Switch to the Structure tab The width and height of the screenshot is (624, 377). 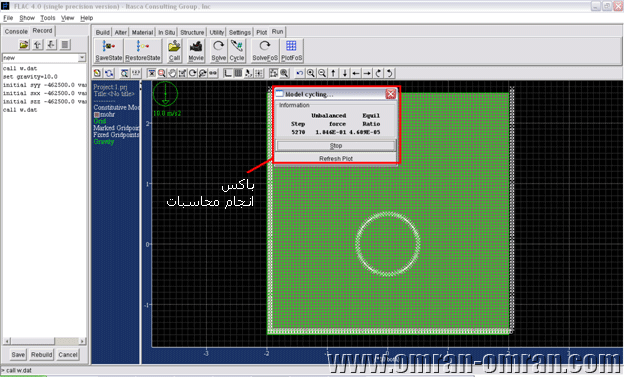[x=192, y=32]
